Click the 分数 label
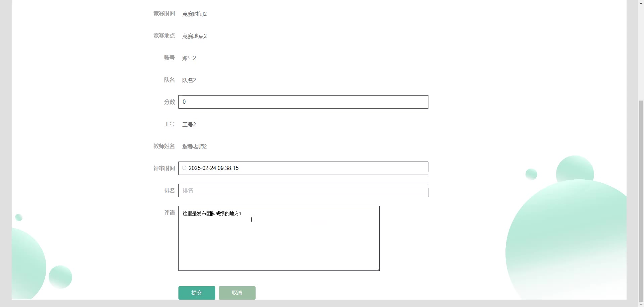 click(x=169, y=102)
